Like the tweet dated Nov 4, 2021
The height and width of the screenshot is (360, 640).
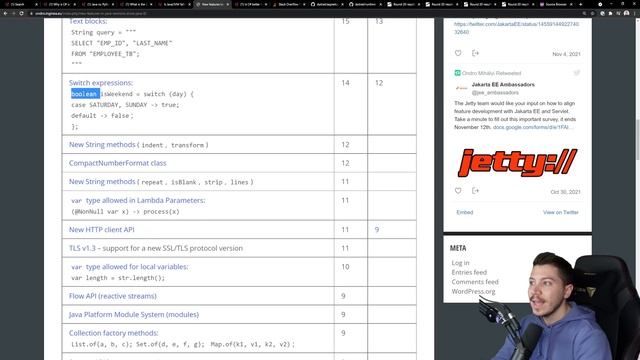pyautogui.click(x=458, y=53)
